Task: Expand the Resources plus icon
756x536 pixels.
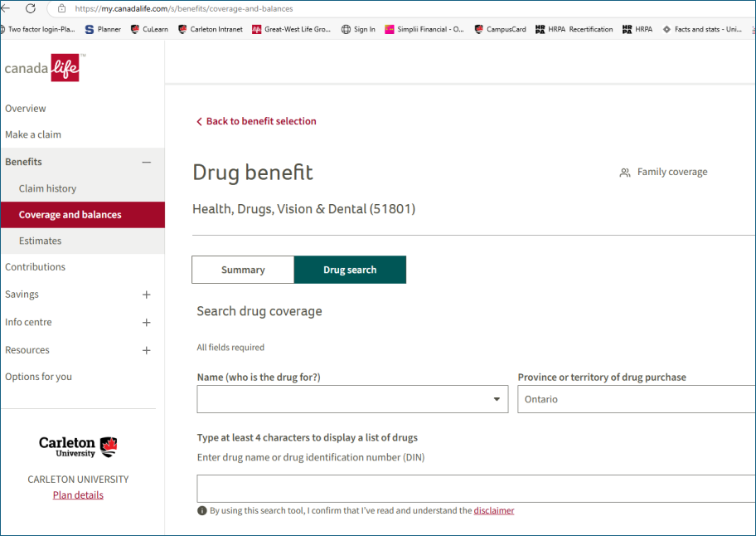Action: (147, 350)
